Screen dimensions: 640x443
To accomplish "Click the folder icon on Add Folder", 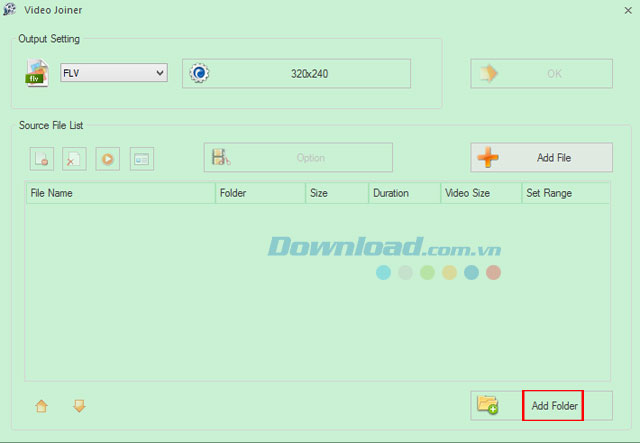I will [488, 405].
